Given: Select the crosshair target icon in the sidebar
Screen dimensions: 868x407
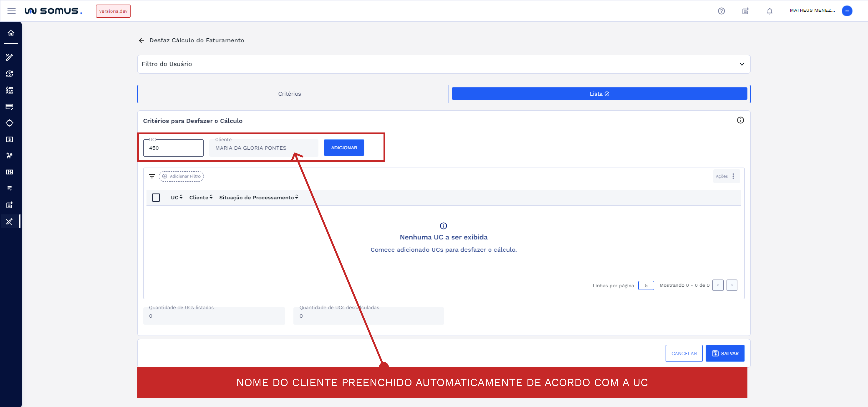Looking at the screenshot, I should 10,123.
